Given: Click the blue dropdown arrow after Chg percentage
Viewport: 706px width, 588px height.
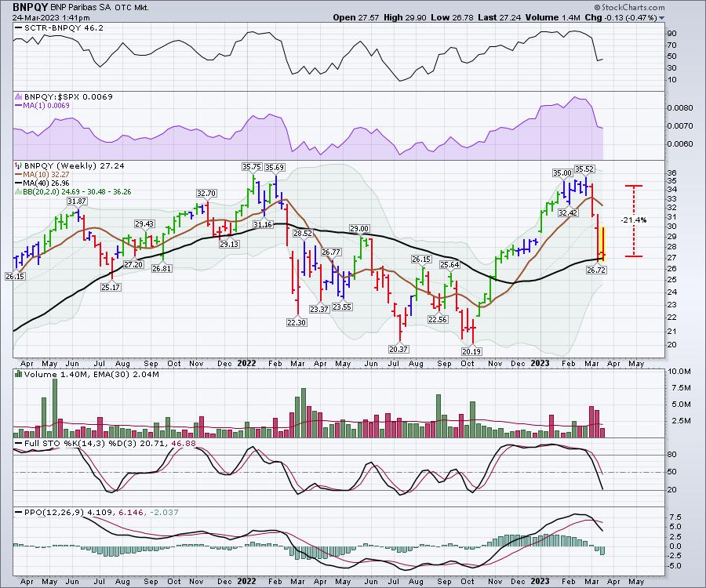Looking at the screenshot, I should pos(661,17).
